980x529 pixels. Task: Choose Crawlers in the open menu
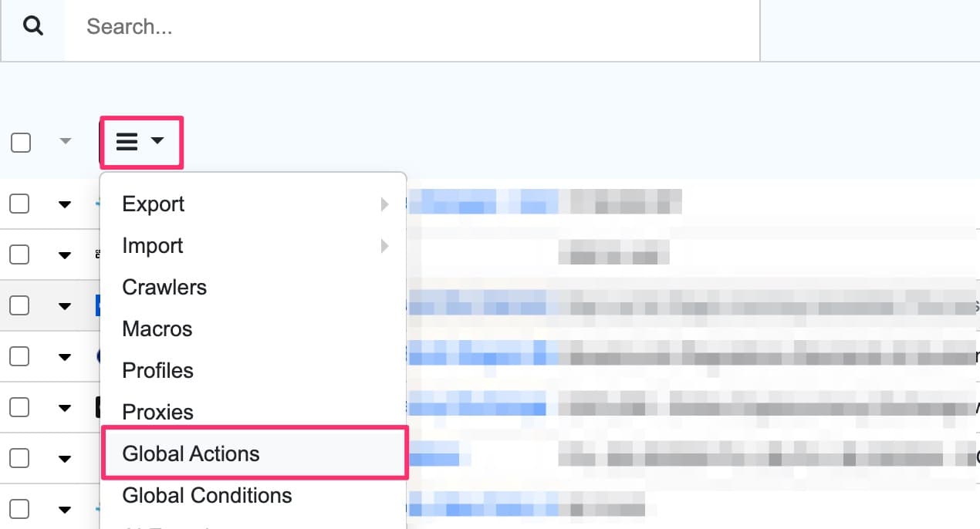164,287
